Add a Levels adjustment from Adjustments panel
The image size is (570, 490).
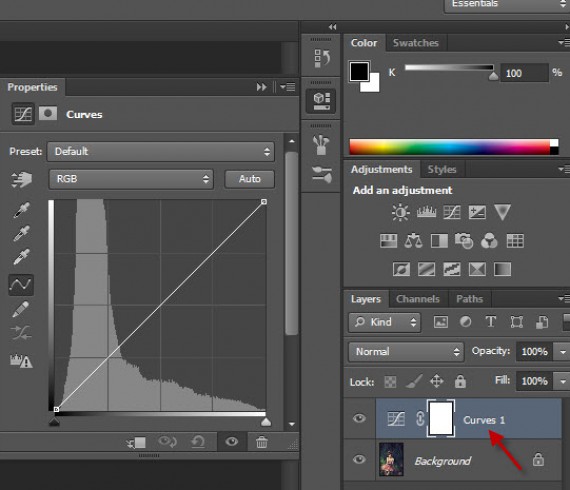(426, 212)
